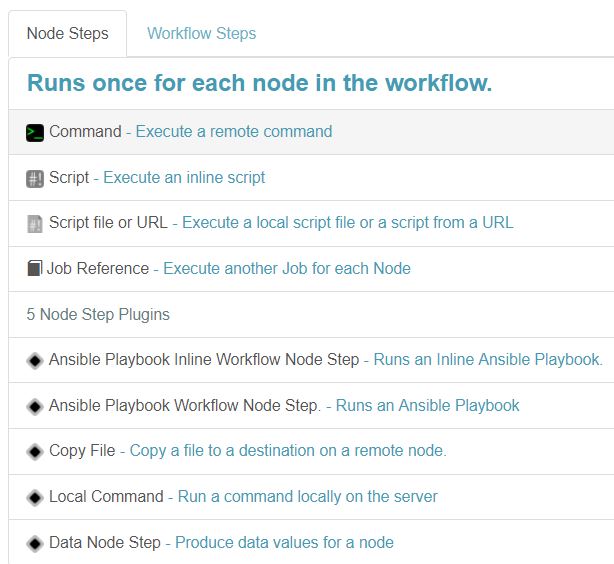This screenshot has height=564, width=614.
Task: Pick 'Execute another Job for each Node'
Action: click(286, 269)
